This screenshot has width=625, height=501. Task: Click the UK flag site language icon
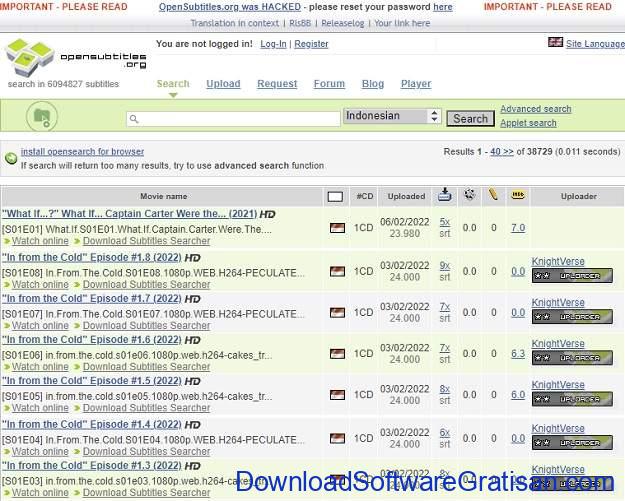[x=555, y=42]
